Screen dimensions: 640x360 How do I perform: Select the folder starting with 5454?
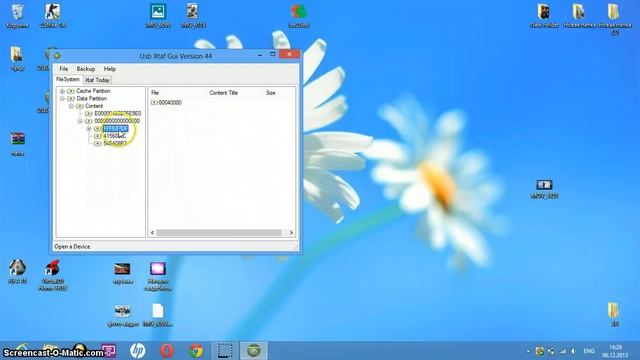pyautogui.click(x=115, y=144)
